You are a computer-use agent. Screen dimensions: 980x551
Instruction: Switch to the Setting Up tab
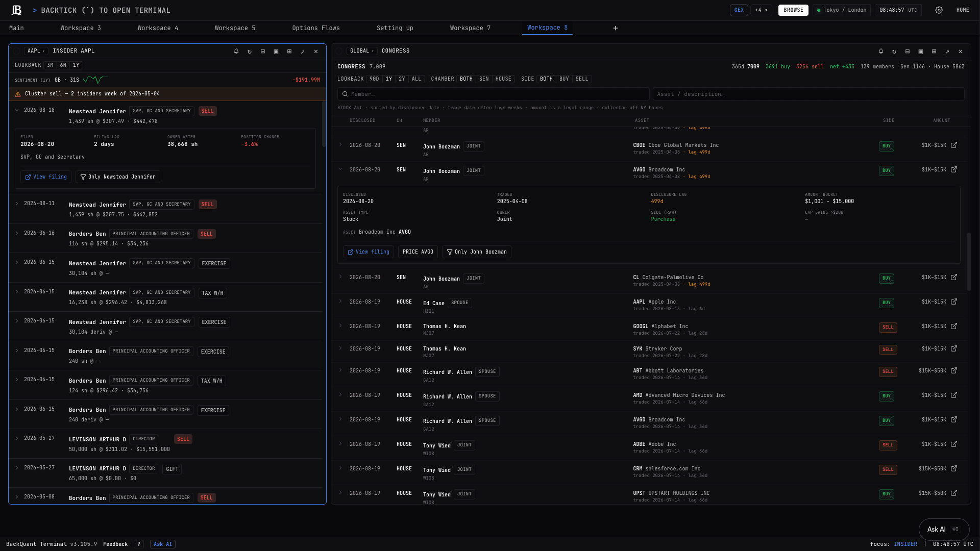pyautogui.click(x=395, y=28)
